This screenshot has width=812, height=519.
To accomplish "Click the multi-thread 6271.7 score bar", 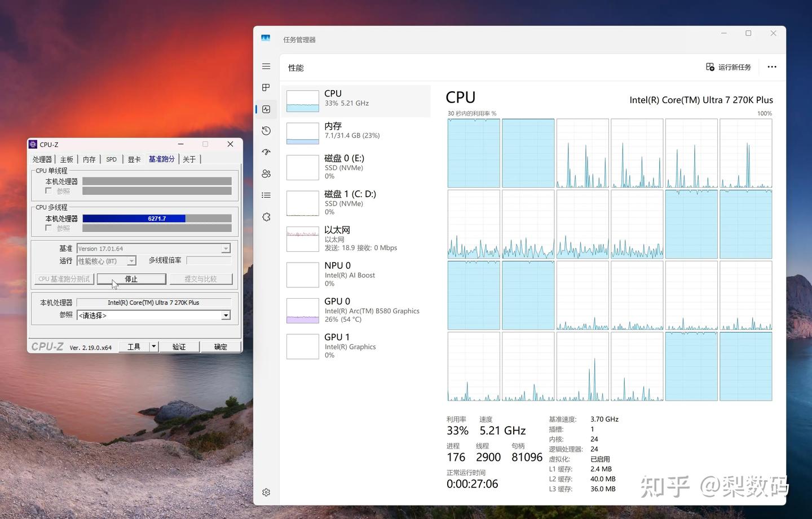I will tap(157, 219).
